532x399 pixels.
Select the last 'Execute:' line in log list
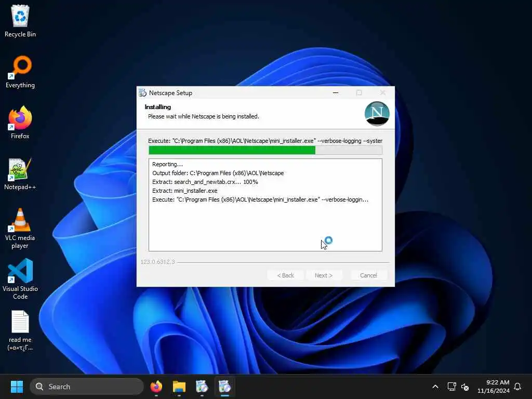(x=260, y=199)
